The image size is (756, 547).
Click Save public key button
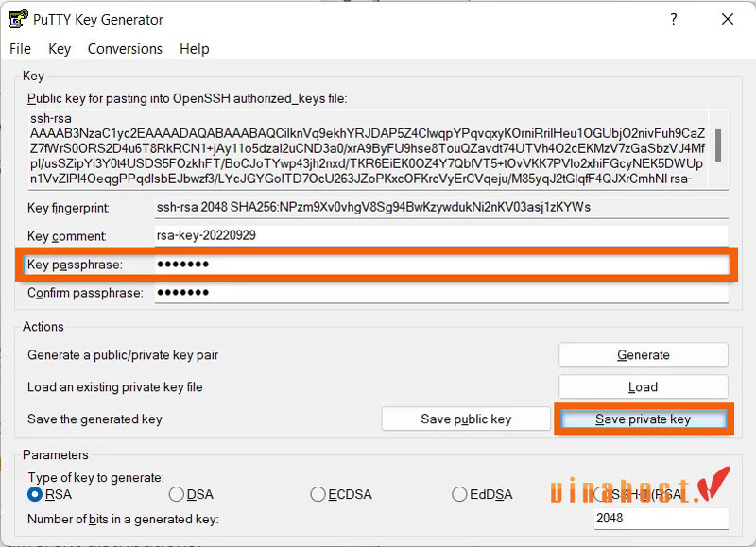coord(466,419)
